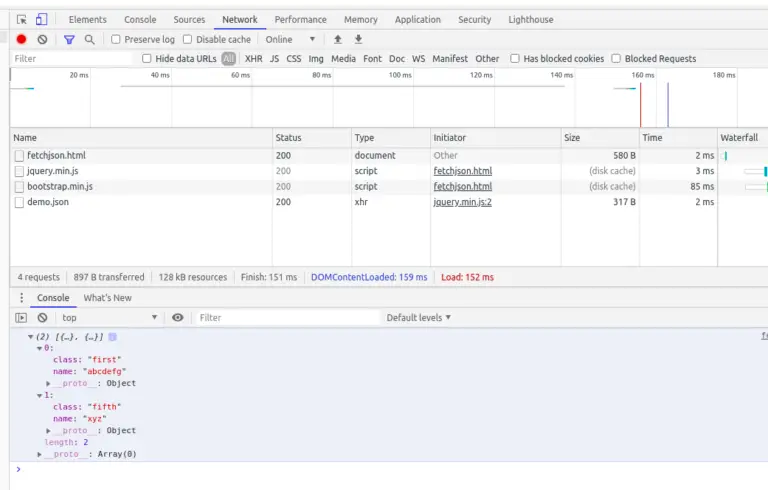This screenshot has height=490, width=768.
Task: Click the export HAR download arrow
Action: [x=358, y=39]
